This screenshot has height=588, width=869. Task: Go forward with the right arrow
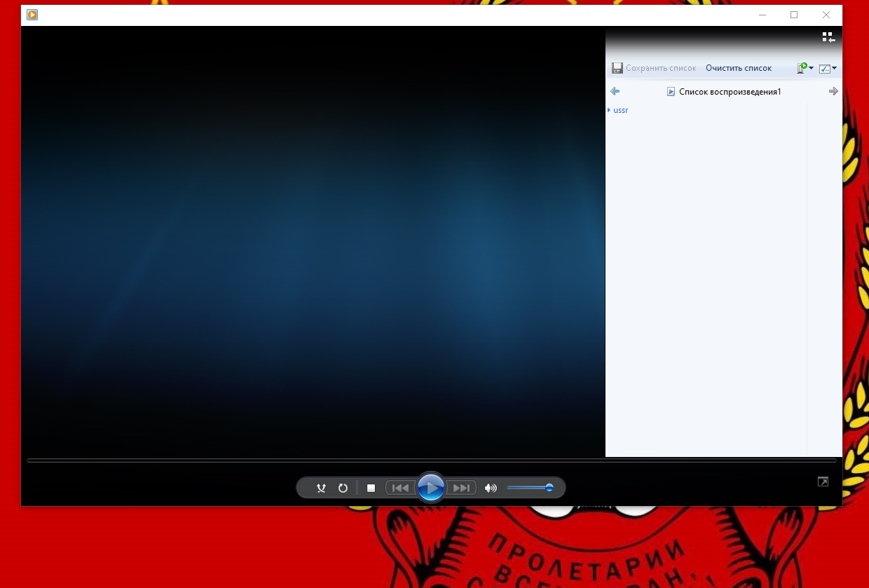(833, 91)
